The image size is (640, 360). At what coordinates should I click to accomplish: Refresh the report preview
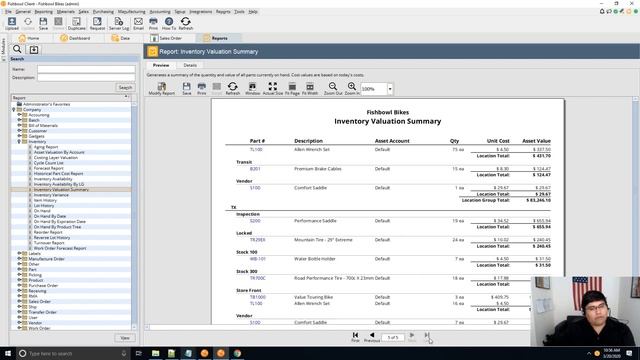(x=233, y=89)
